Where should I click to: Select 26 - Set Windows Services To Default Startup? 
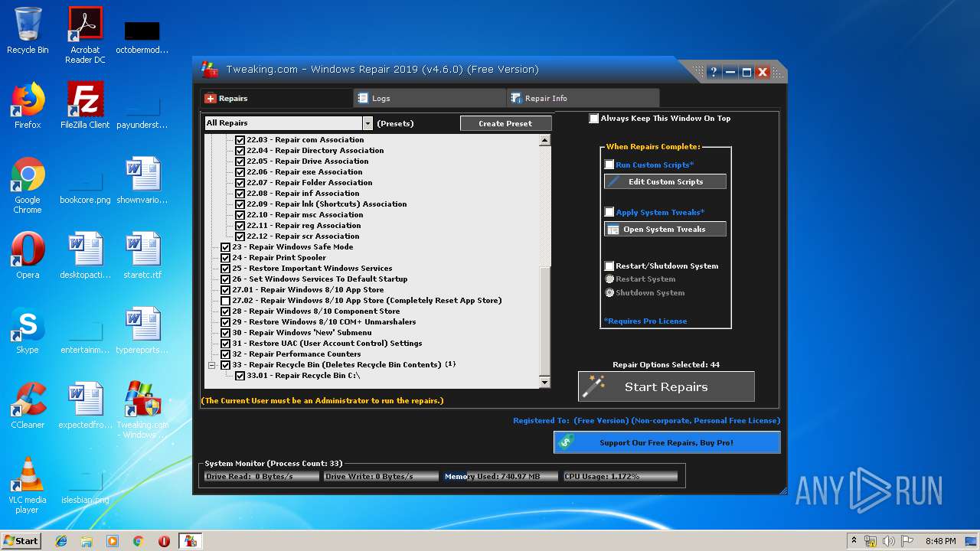pyautogui.click(x=320, y=279)
